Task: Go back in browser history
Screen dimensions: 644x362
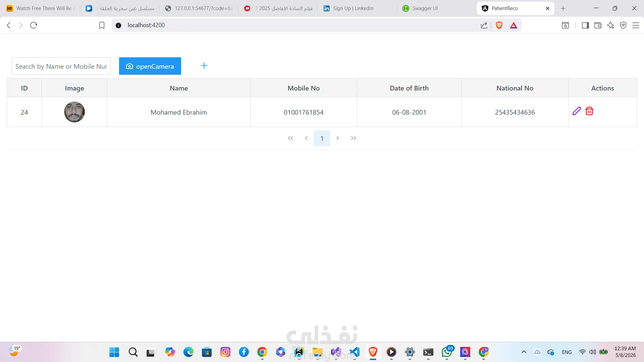Action: pos(9,25)
